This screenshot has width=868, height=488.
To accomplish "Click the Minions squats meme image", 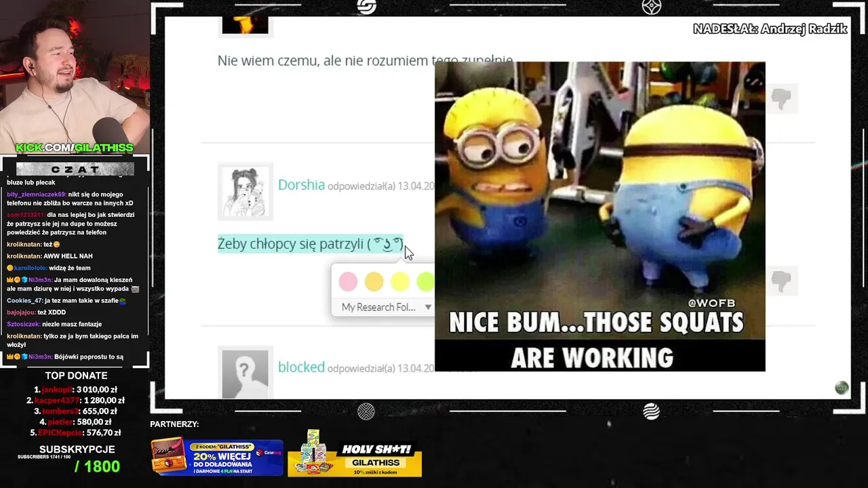I will 600,216.
